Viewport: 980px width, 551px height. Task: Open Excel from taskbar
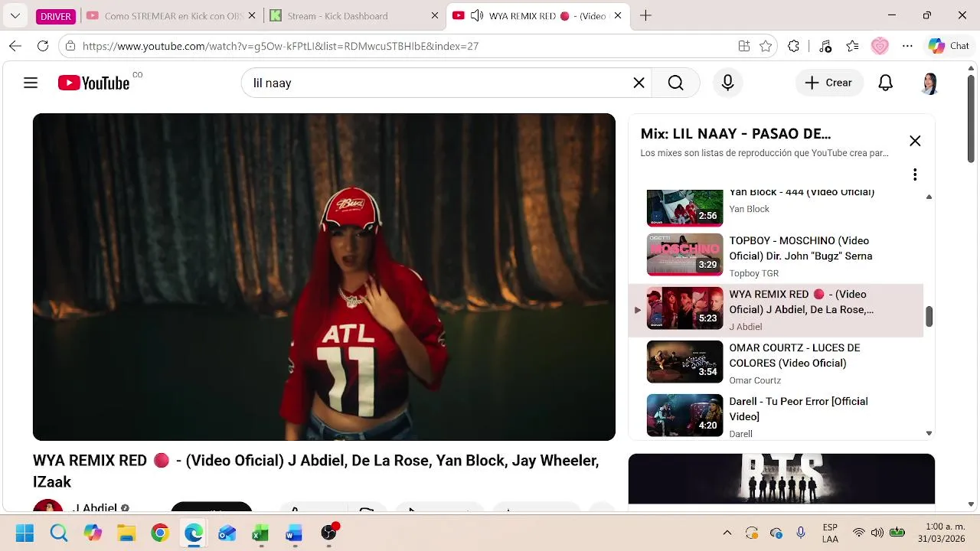[x=260, y=533]
